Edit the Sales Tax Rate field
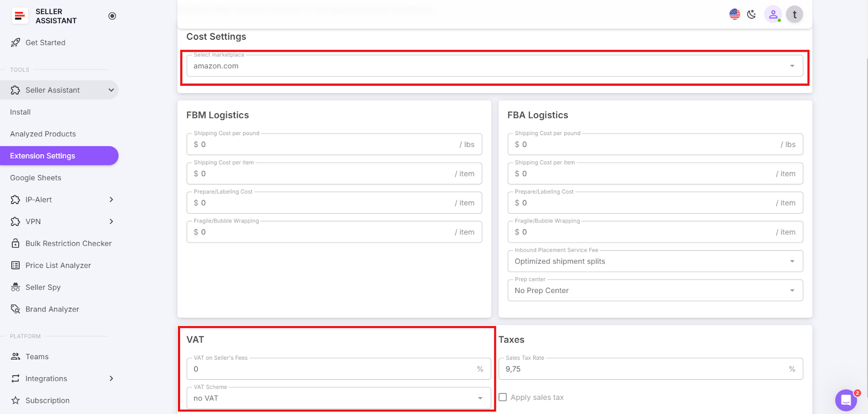This screenshot has width=868, height=414. [651, 369]
